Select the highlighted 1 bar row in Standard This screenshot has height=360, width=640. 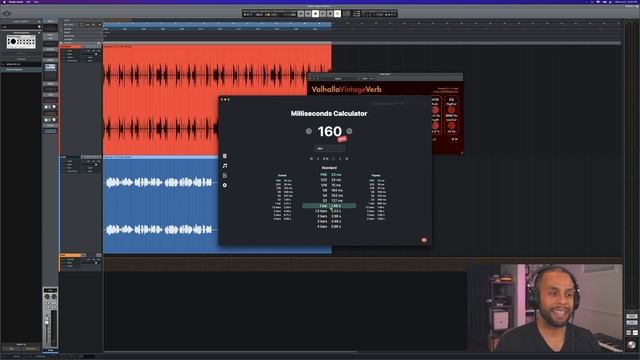coord(329,206)
